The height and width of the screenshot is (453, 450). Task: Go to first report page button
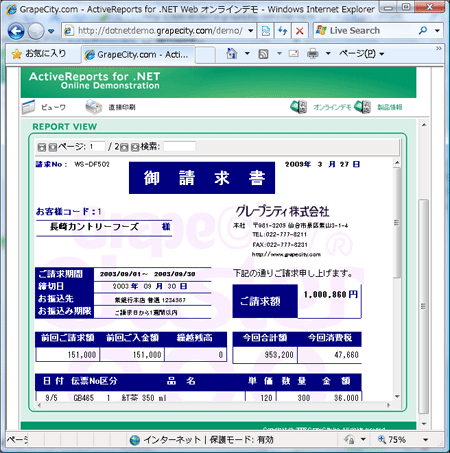[42, 147]
